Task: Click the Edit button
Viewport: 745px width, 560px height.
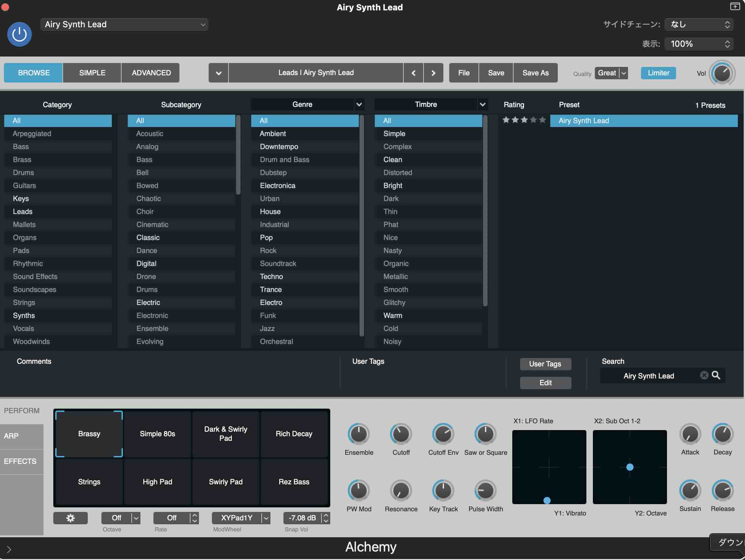Action: [545, 383]
